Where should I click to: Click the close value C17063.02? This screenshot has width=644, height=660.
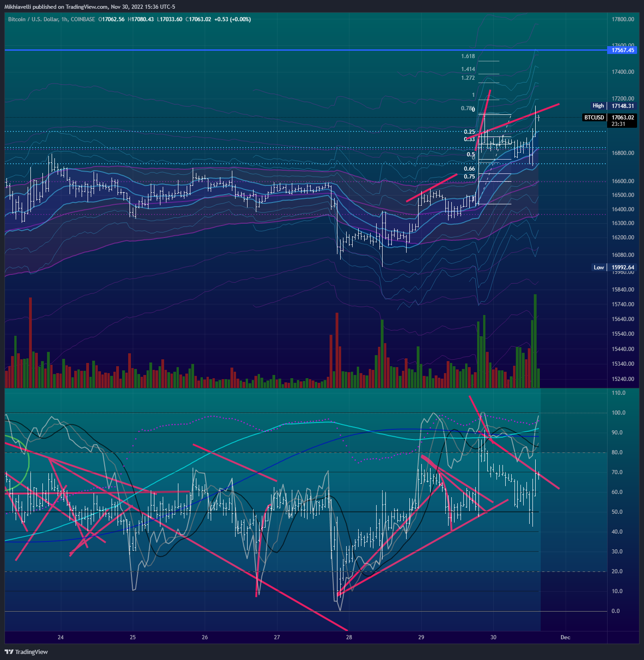(198, 19)
